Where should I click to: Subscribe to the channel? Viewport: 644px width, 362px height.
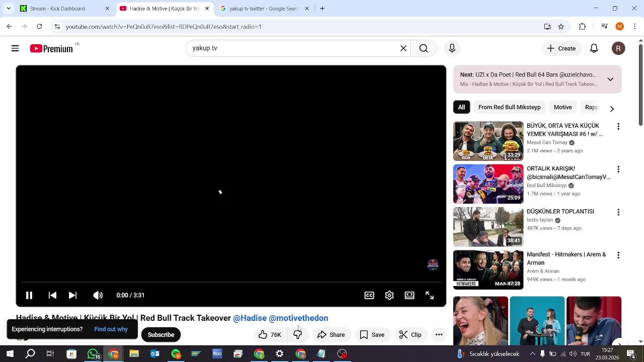(161, 335)
